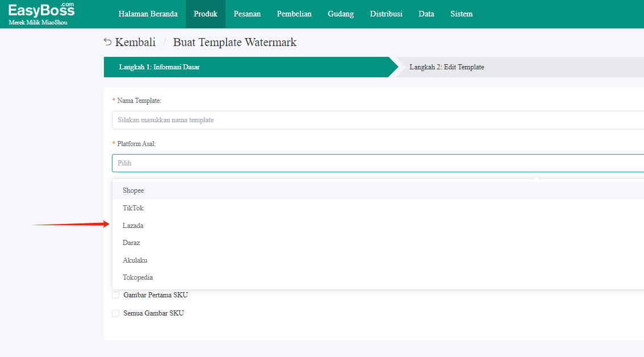Screen dimensions: 644x357
Task: Focus the Nama Template input field
Action: click(x=378, y=120)
